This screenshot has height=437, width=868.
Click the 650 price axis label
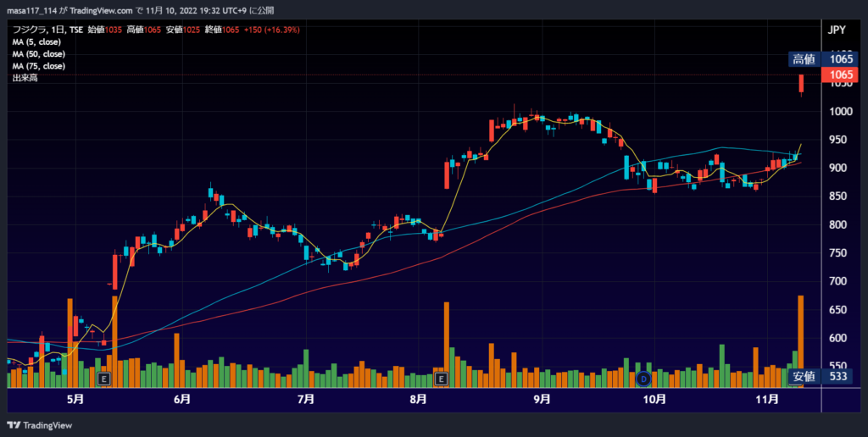840,310
